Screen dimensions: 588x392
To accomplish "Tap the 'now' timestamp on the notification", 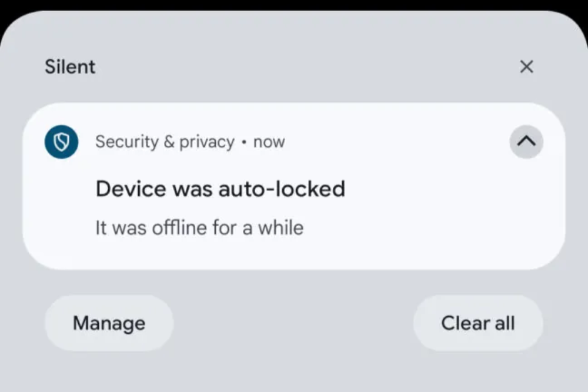I will [x=269, y=142].
